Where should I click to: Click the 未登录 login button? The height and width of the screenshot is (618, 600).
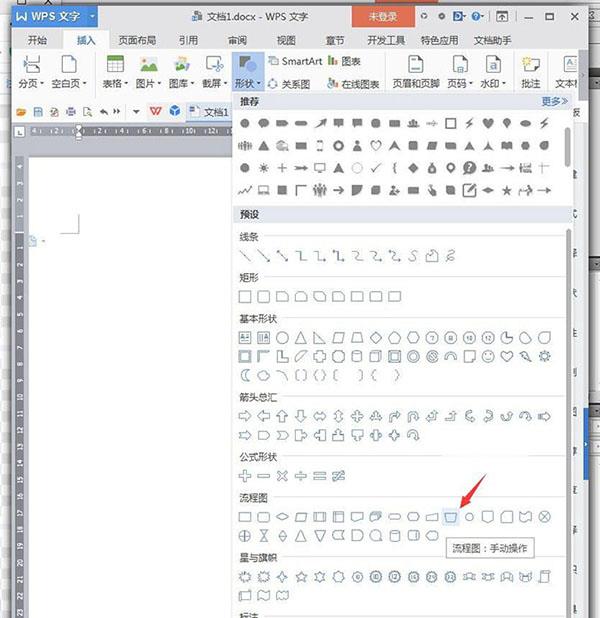pos(383,17)
